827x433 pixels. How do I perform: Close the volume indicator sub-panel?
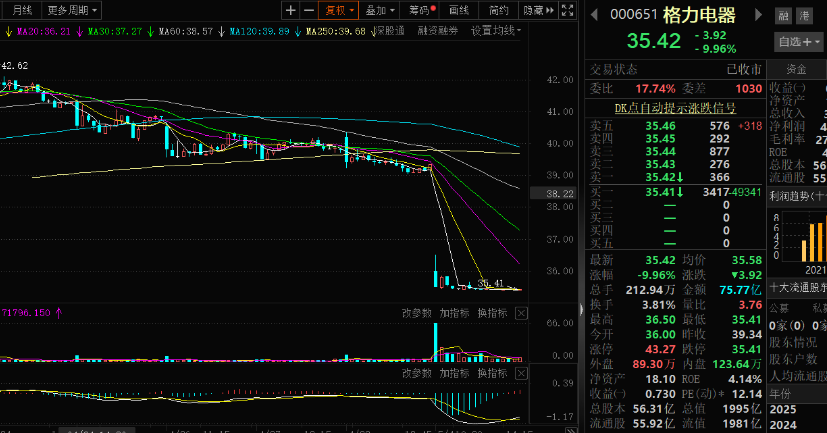coord(523,313)
